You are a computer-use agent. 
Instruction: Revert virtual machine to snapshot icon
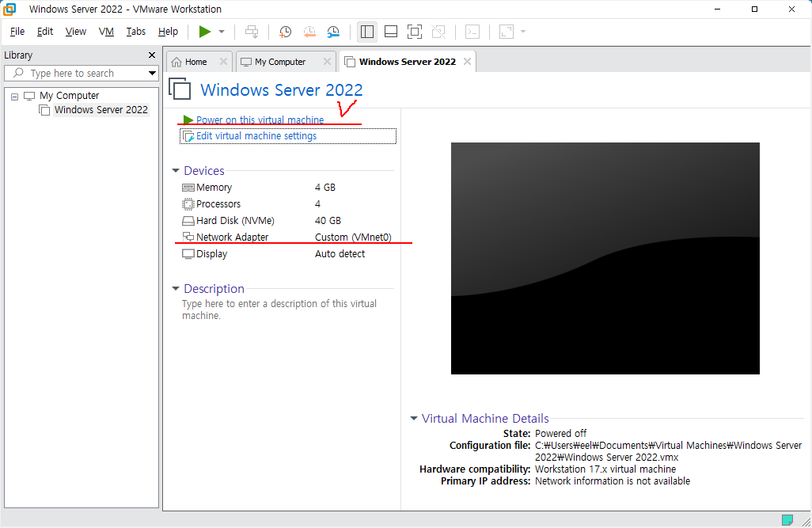coord(309,32)
